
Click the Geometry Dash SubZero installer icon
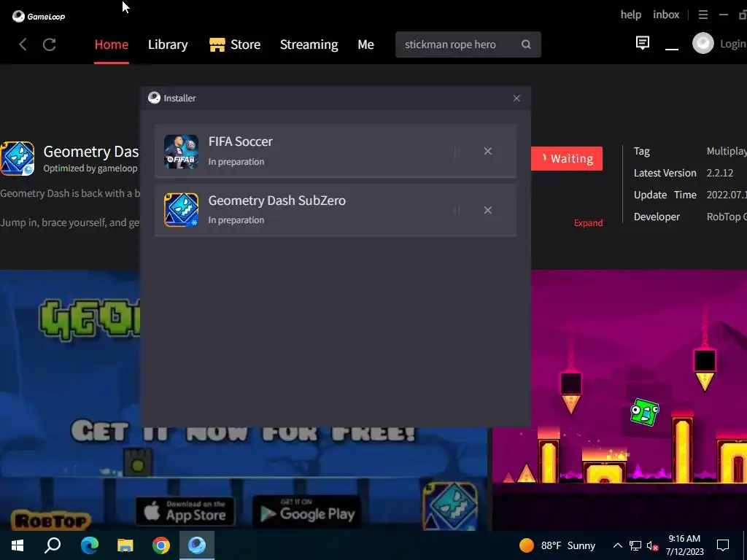click(181, 210)
